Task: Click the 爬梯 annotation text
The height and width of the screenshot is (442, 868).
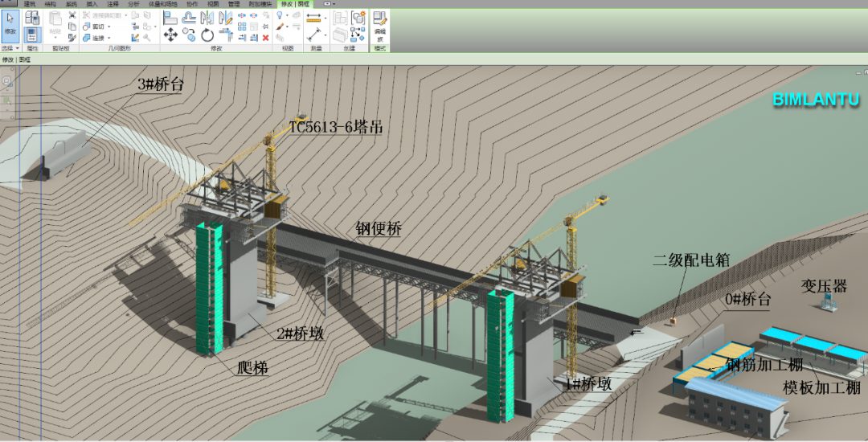Action: 252,367
